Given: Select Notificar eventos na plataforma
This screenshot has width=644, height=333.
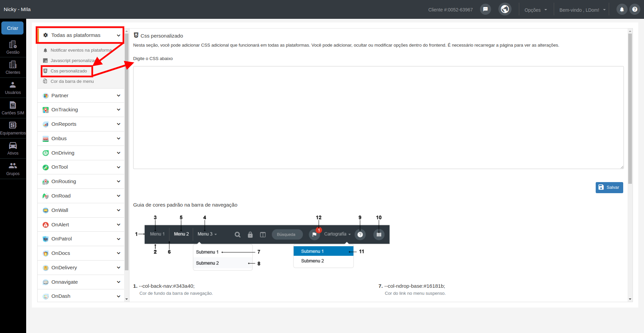Looking at the screenshot, I should click(81, 50).
